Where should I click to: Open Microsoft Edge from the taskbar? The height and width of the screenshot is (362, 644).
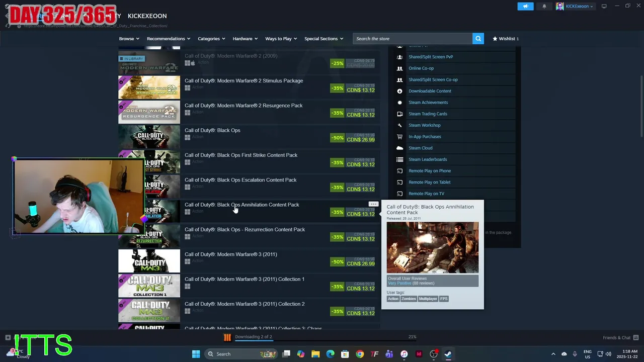330,354
